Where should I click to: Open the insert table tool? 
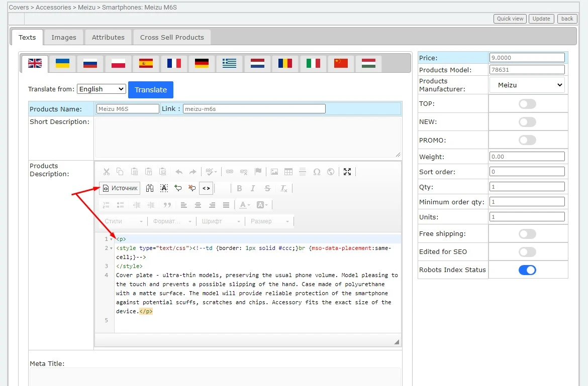point(288,172)
